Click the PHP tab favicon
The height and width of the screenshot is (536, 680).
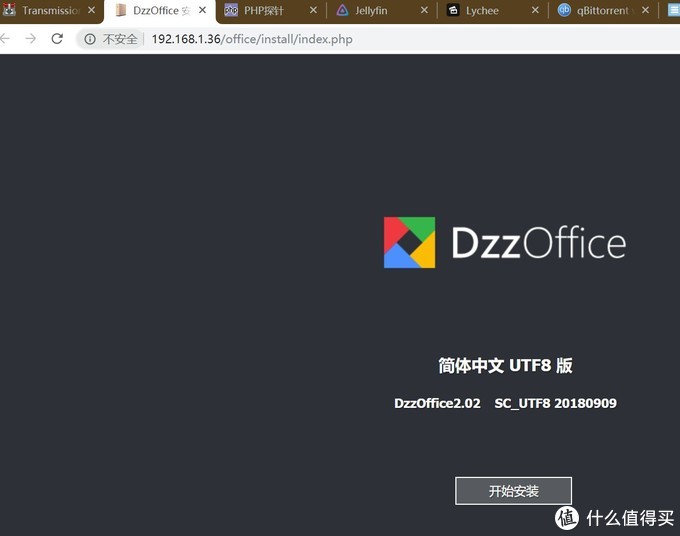(231, 10)
